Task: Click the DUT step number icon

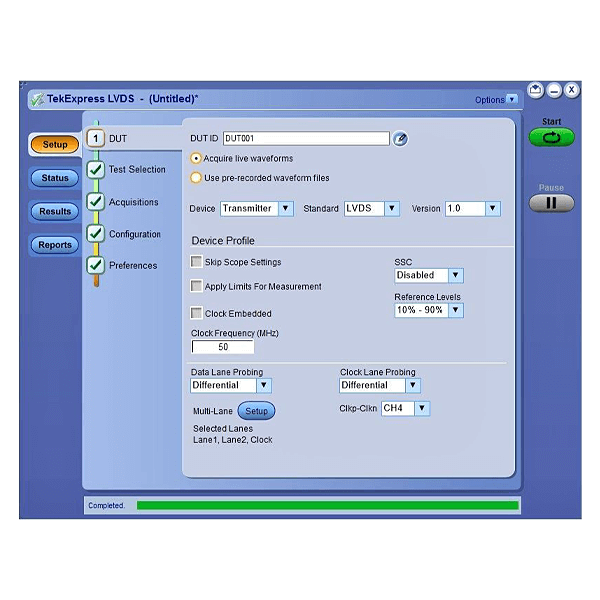Action: point(96,138)
